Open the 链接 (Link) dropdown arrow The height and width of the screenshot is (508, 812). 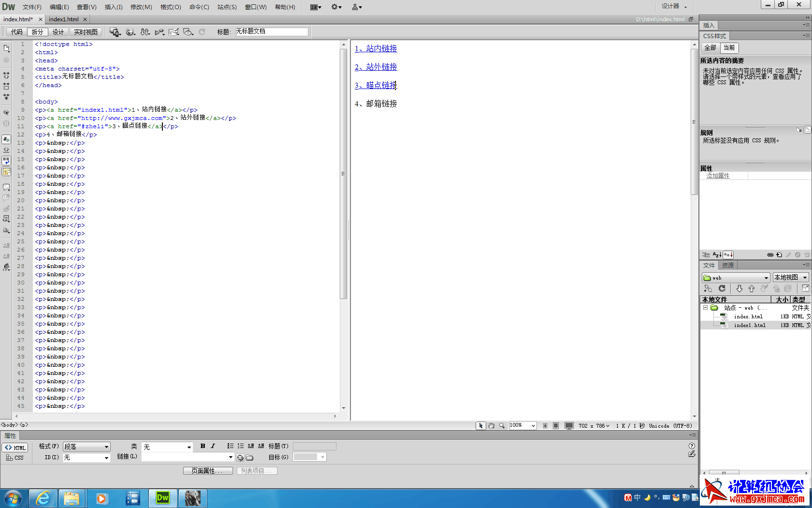[x=231, y=457]
